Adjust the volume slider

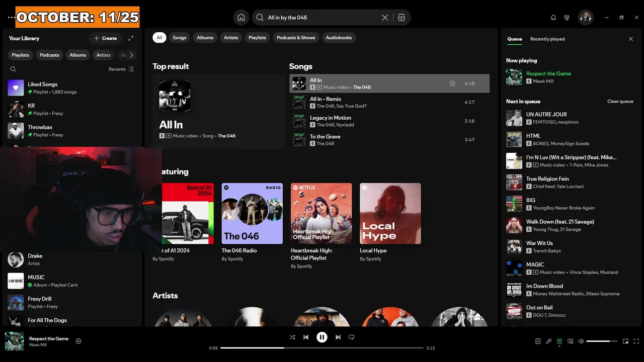coord(602,341)
